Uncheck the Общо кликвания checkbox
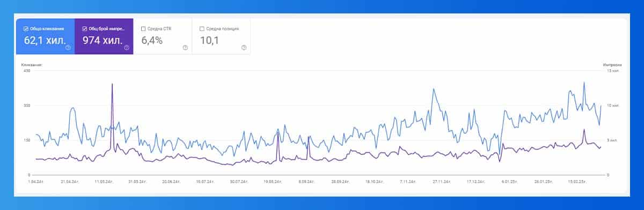The width and height of the screenshot is (644, 210). click(26, 28)
